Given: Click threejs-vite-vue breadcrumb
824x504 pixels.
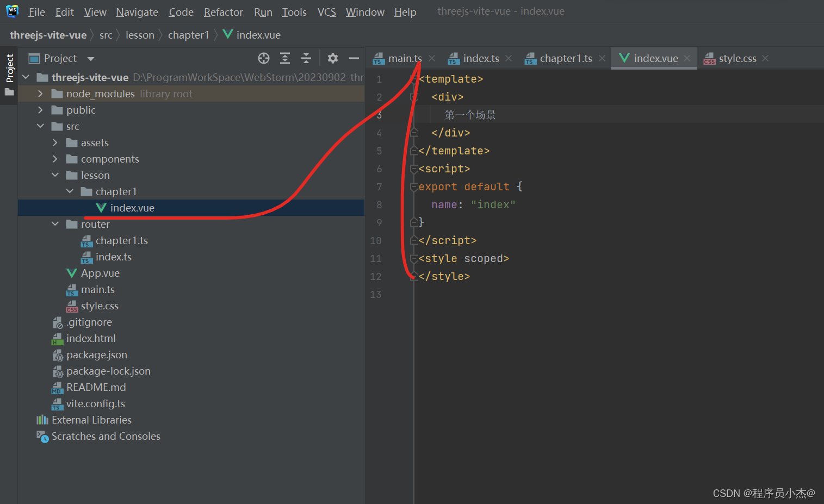Looking at the screenshot, I should pos(48,35).
